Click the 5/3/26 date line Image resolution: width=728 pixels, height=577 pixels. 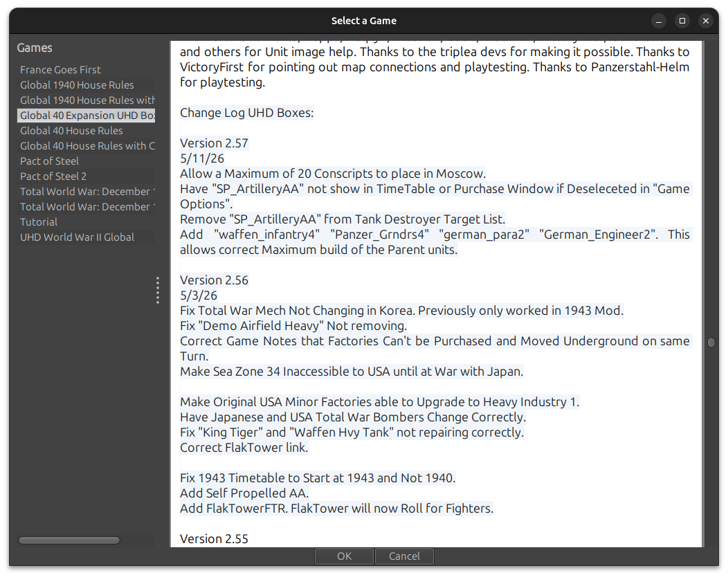tap(199, 295)
